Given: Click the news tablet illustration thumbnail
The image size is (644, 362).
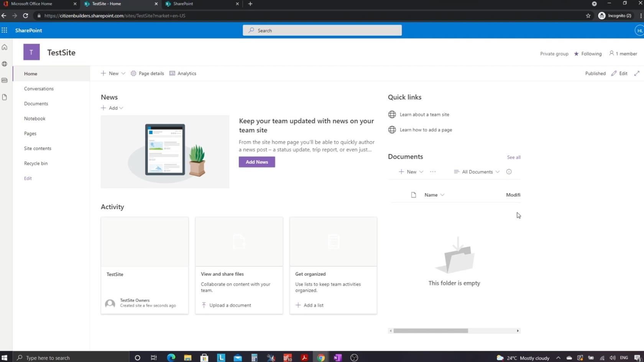Looking at the screenshot, I should click(165, 152).
